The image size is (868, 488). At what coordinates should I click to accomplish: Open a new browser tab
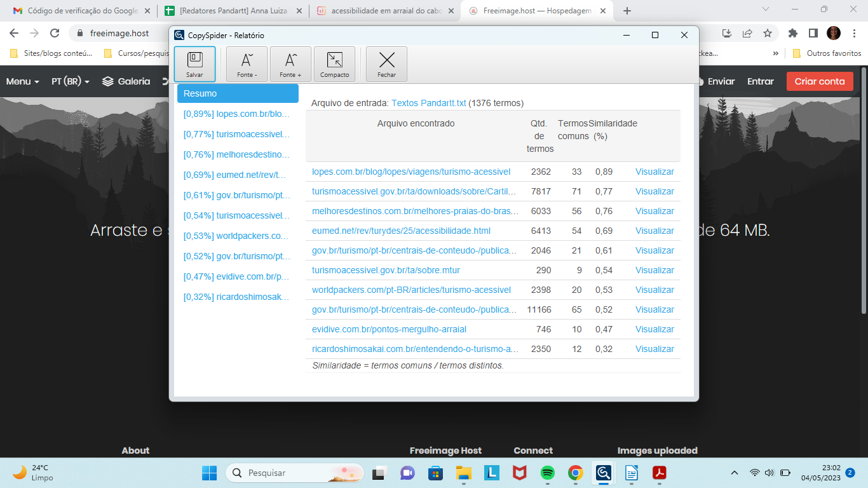[x=627, y=11]
